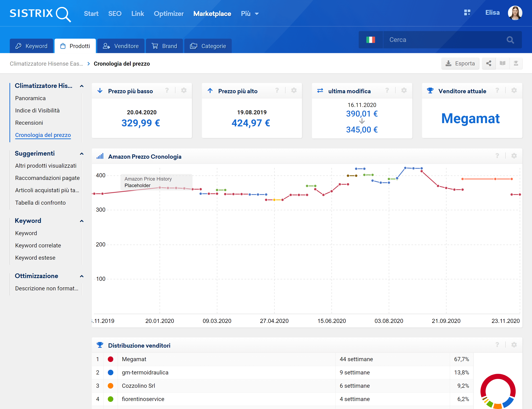Screen dimensions: 532x409
Task: Switch to the Venditore tab
Action: pos(121,46)
